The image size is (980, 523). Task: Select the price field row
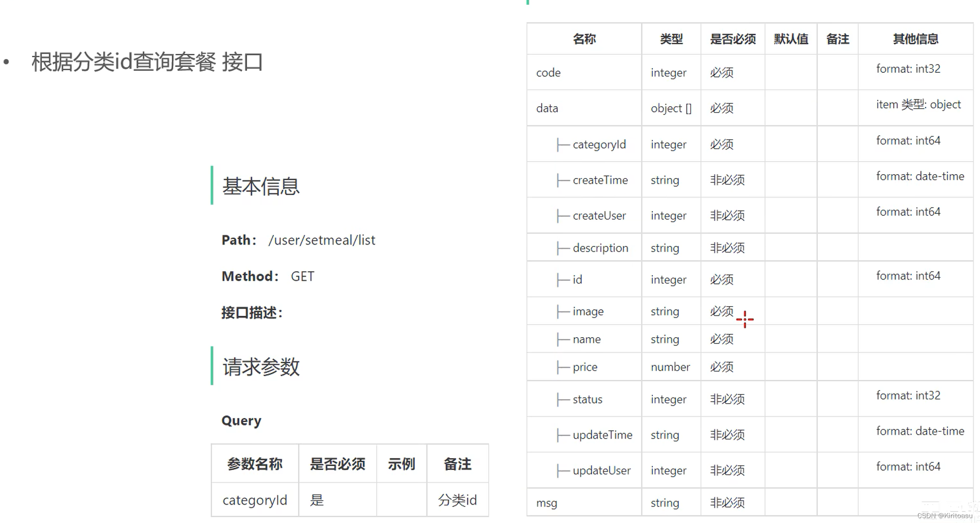(x=585, y=367)
